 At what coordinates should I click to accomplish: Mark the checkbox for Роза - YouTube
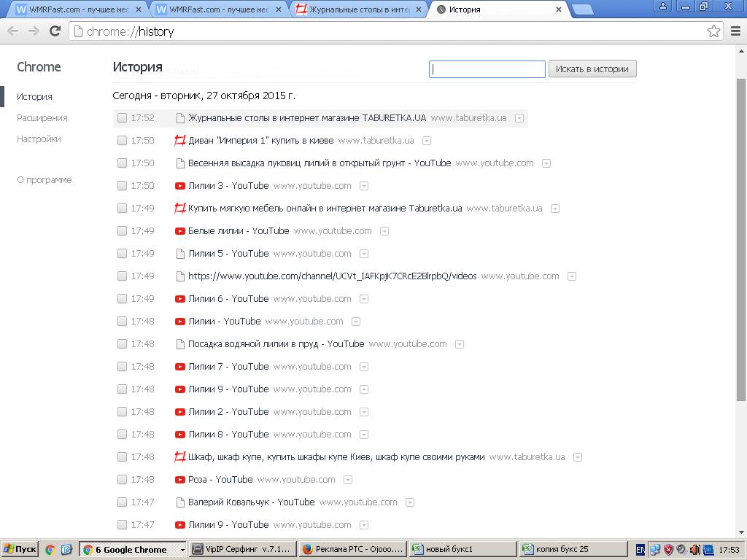pos(122,480)
